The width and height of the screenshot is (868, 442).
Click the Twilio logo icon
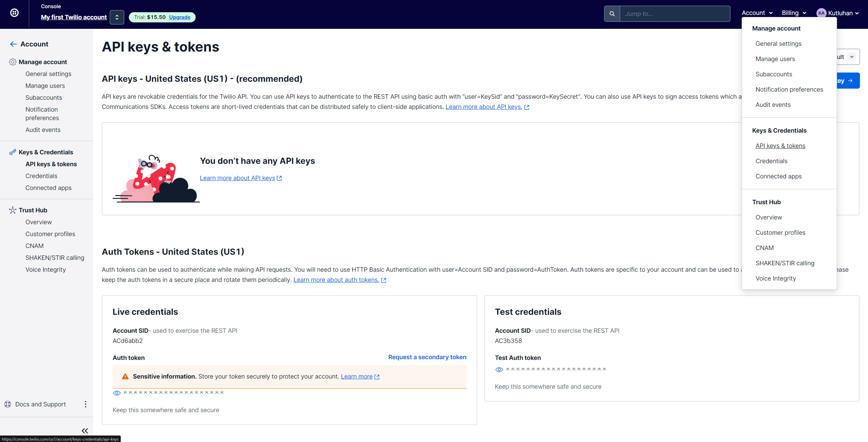[x=14, y=13]
